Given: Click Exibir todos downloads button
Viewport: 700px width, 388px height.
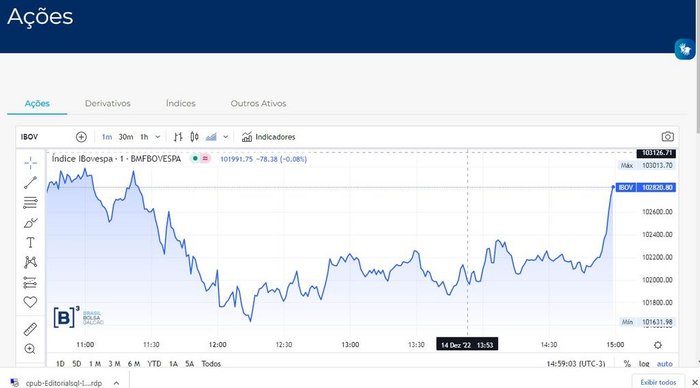Looking at the screenshot, I should coord(658,382).
